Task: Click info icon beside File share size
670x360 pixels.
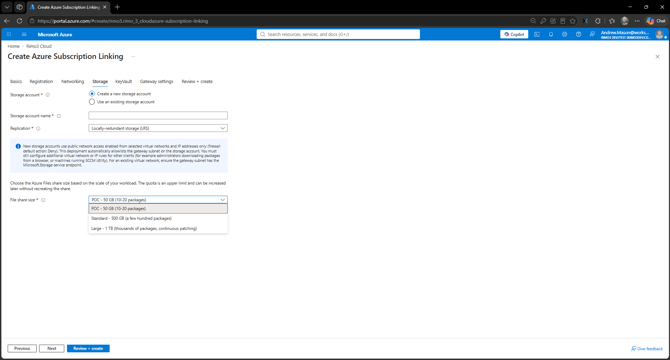Action: point(43,200)
